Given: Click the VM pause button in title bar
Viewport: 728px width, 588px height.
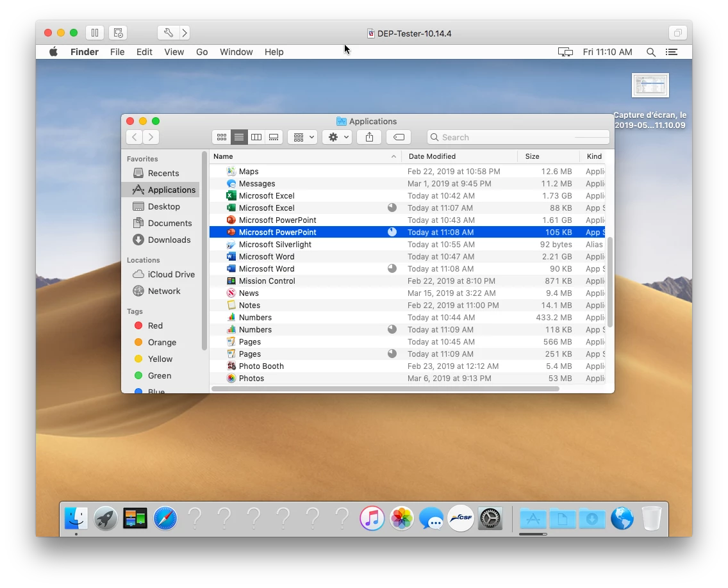Looking at the screenshot, I should pos(95,33).
